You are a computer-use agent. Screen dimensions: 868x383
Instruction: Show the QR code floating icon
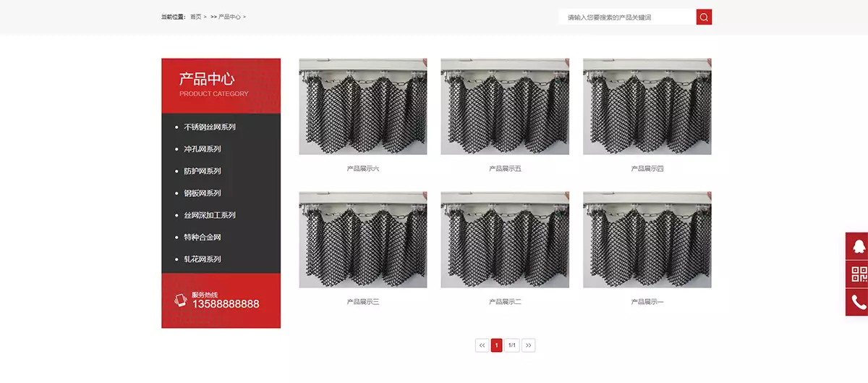pyautogui.click(x=859, y=274)
